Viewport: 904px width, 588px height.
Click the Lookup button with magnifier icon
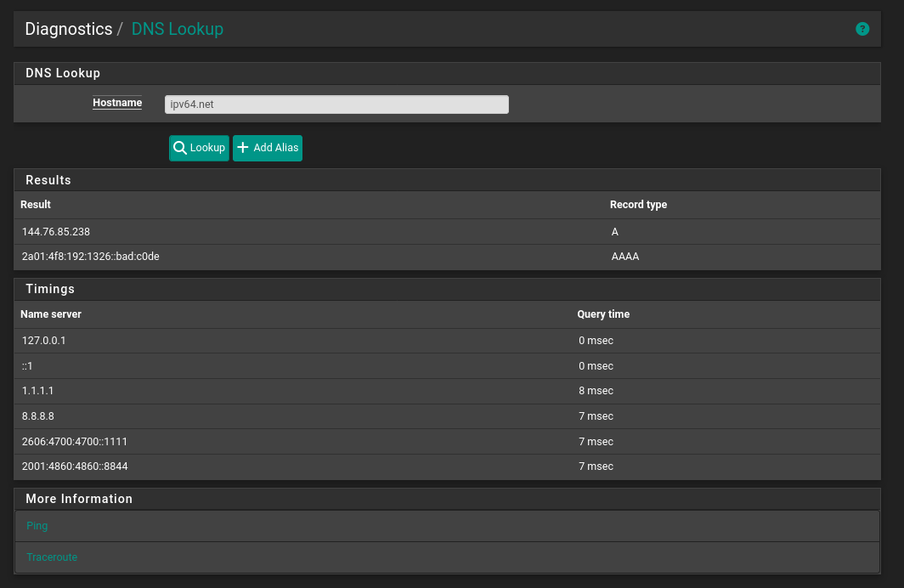pos(199,148)
